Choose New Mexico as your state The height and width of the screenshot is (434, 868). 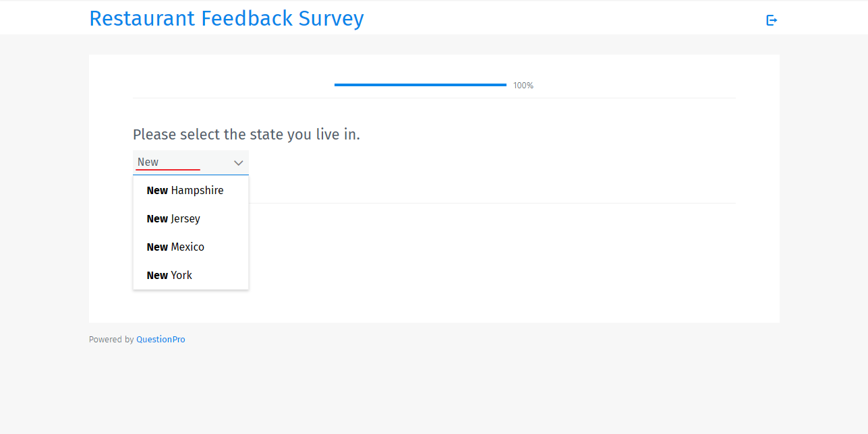tap(175, 247)
